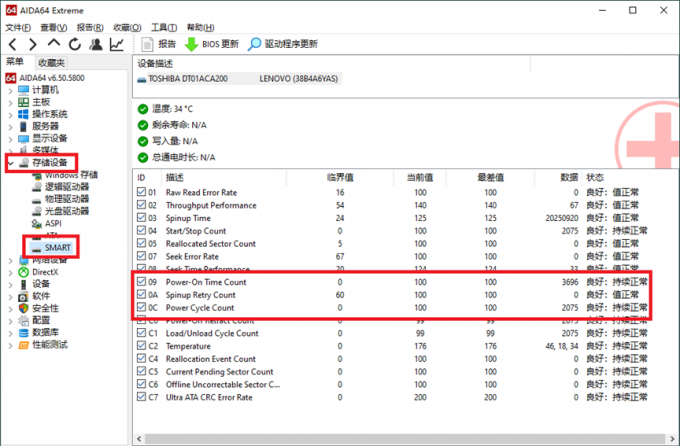
Task: Open the 报告(R) menu
Action: tap(90, 27)
